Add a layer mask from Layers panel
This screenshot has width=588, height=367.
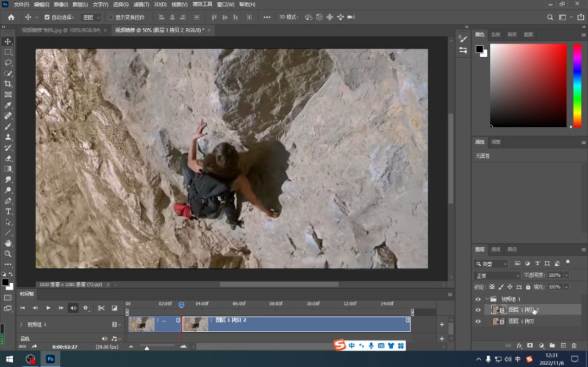(530, 345)
